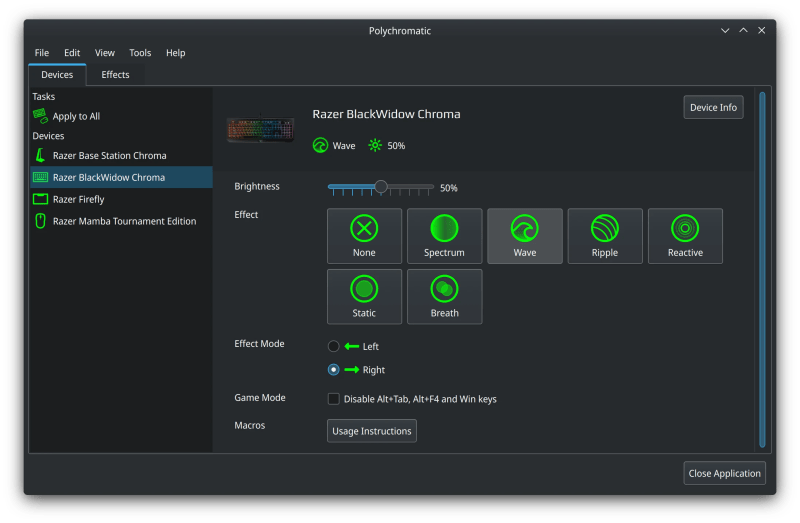Open the View menu
Image resolution: width=800 pixels, height=523 pixels.
tap(105, 53)
